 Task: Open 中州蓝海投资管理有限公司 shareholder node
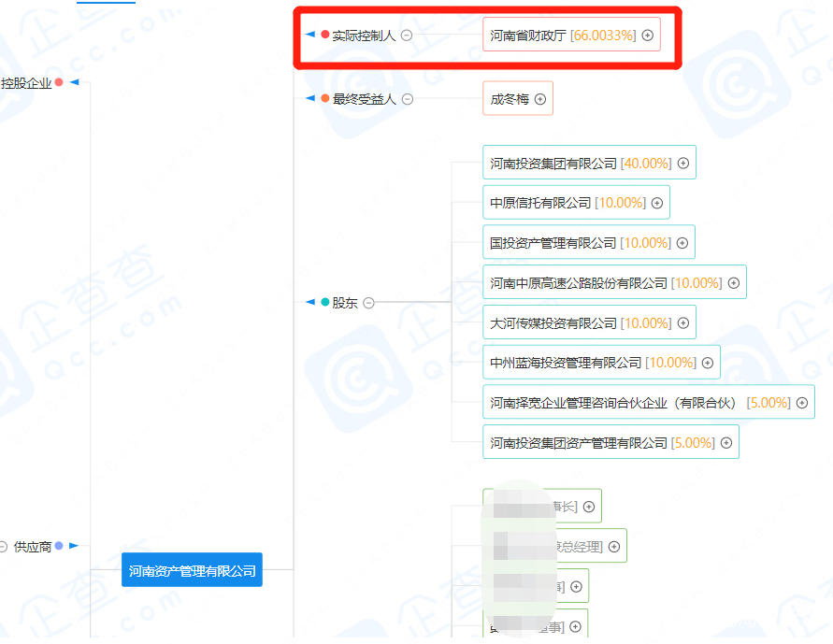(601, 363)
